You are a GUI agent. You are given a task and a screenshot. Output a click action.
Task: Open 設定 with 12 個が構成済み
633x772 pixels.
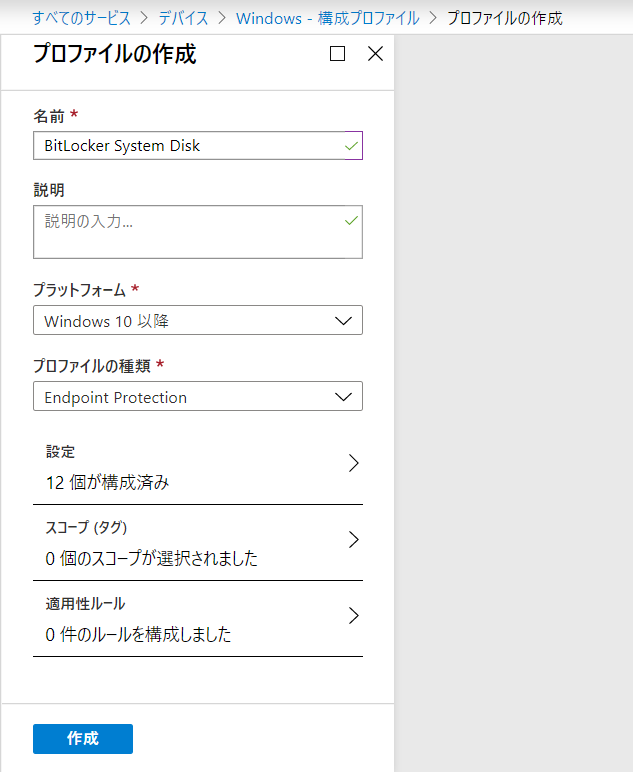pos(198,467)
